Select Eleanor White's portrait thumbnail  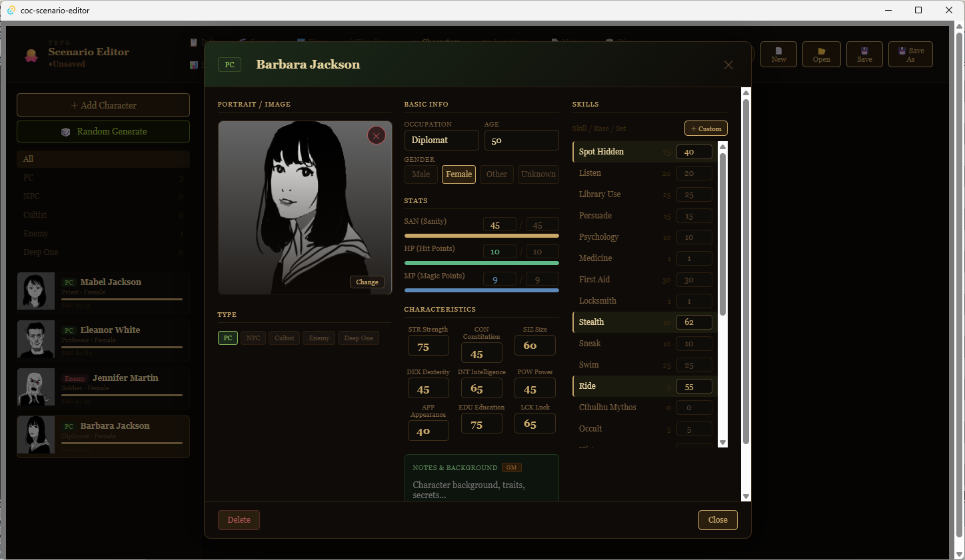(x=36, y=339)
